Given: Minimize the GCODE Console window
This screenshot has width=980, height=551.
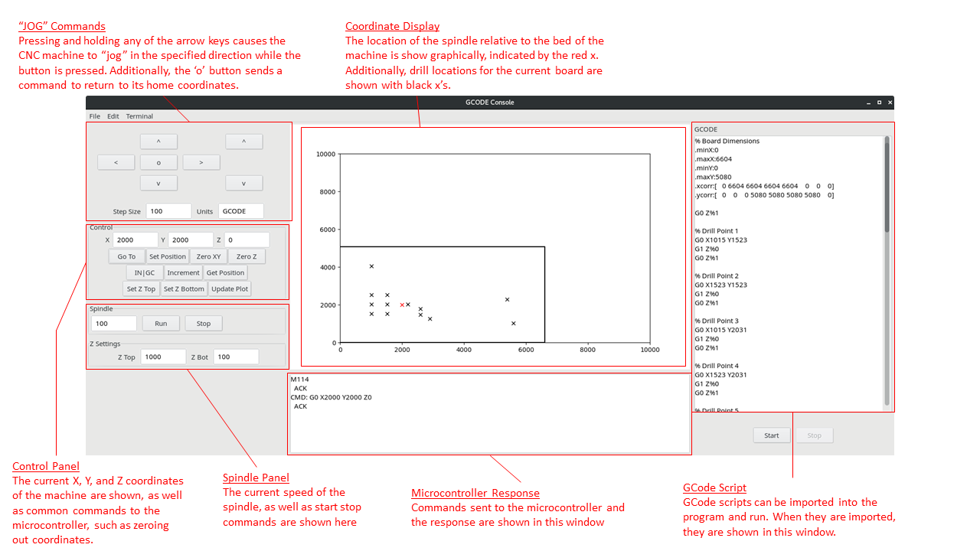Looking at the screenshot, I should tap(868, 102).
